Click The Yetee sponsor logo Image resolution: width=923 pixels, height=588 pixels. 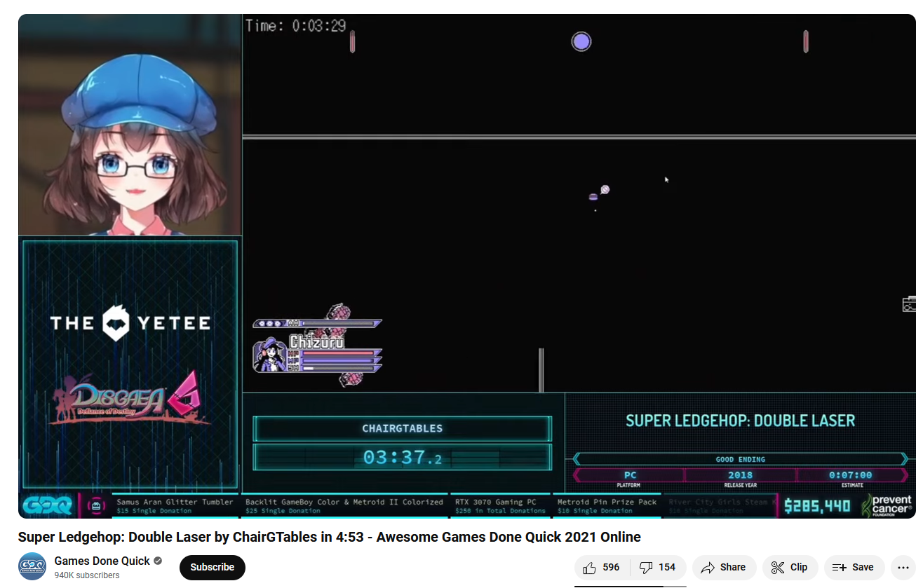130,323
